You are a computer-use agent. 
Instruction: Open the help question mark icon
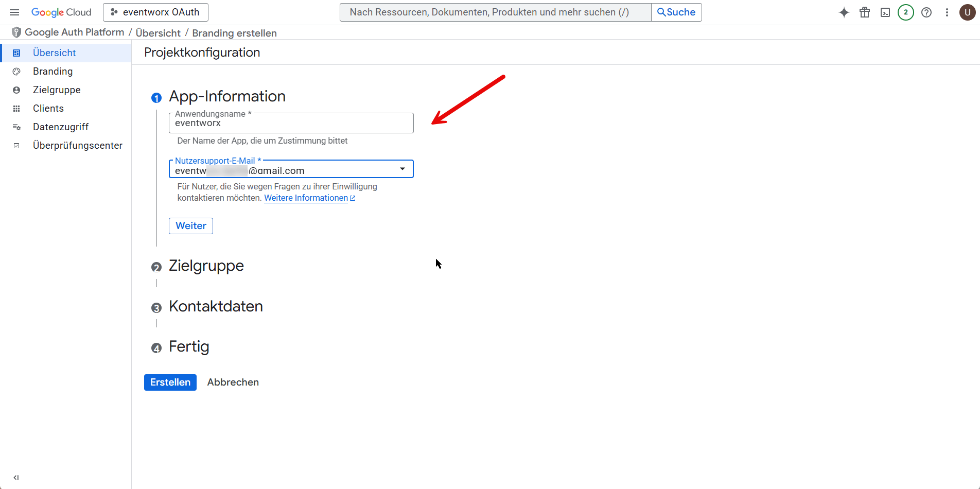tap(926, 12)
